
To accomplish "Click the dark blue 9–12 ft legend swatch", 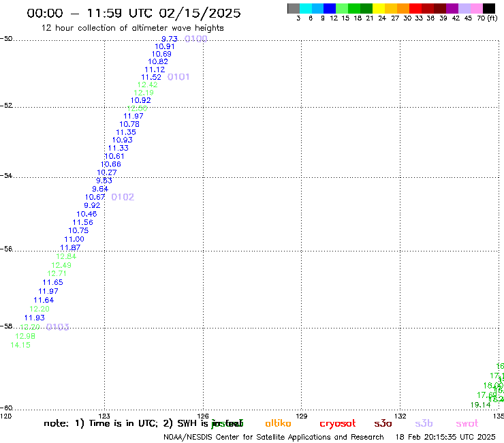I will pyautogui.click(x=330, y=8).
